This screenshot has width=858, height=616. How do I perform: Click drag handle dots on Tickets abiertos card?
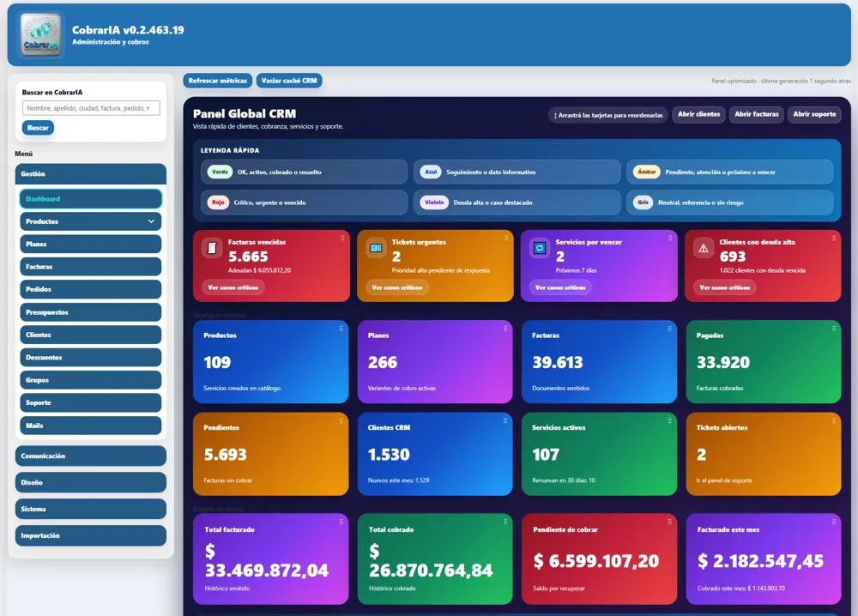coord(833,420)
